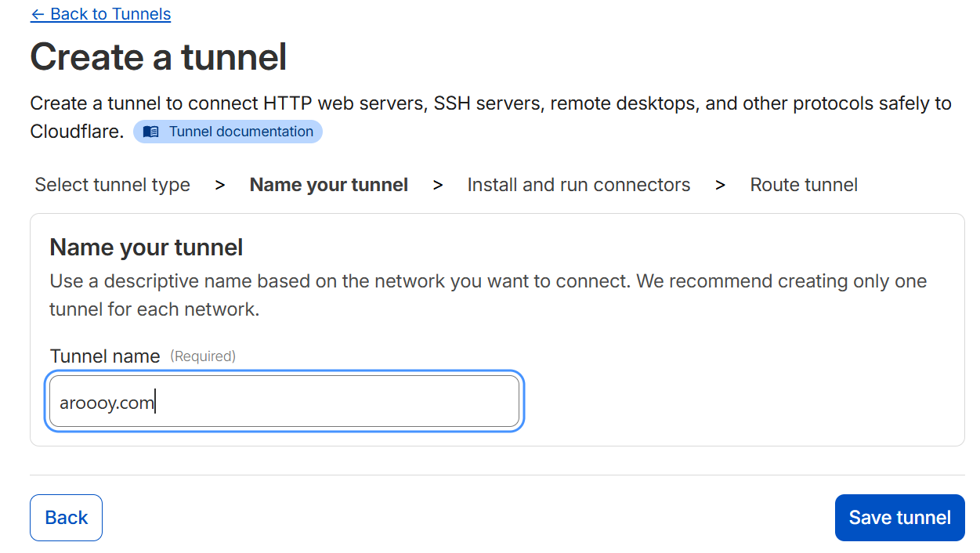Image resolution: width=980 pixels, height=553 pixels.
Task: Open the Tunnel documentation badge link
Action: coord(240,132)
